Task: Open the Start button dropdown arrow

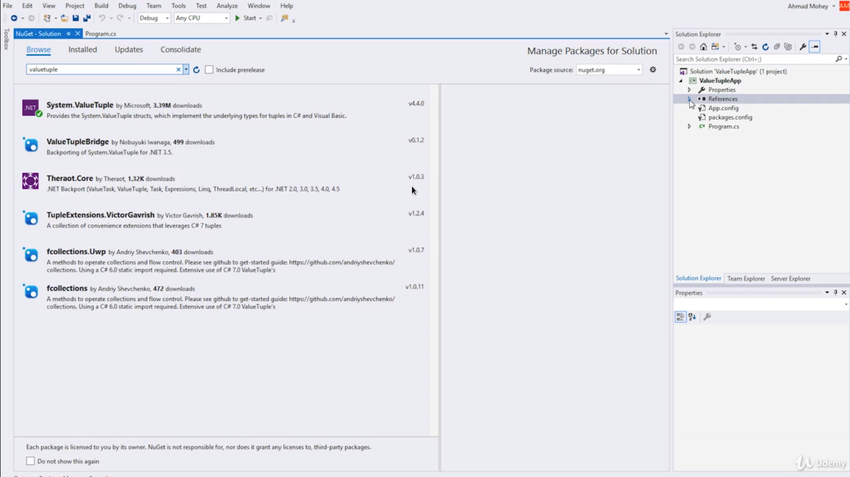Action: point(261,18)
